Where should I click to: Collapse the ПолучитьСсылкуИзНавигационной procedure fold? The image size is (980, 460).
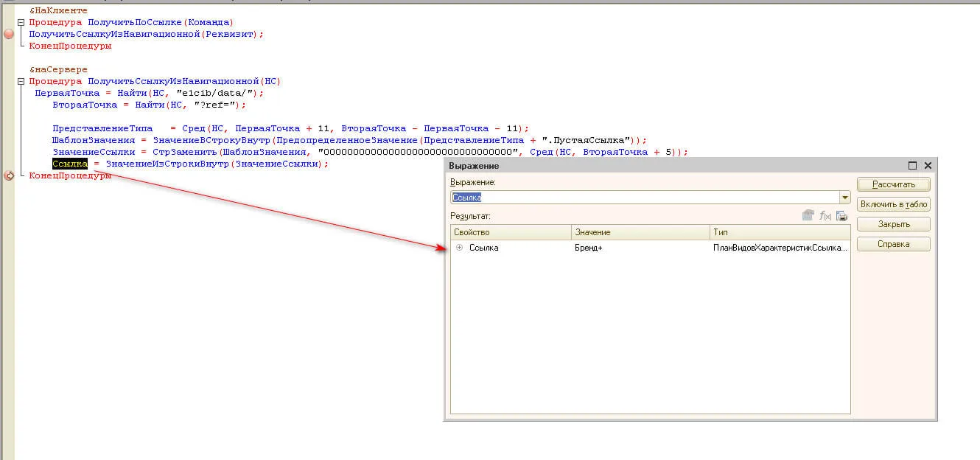21,81
